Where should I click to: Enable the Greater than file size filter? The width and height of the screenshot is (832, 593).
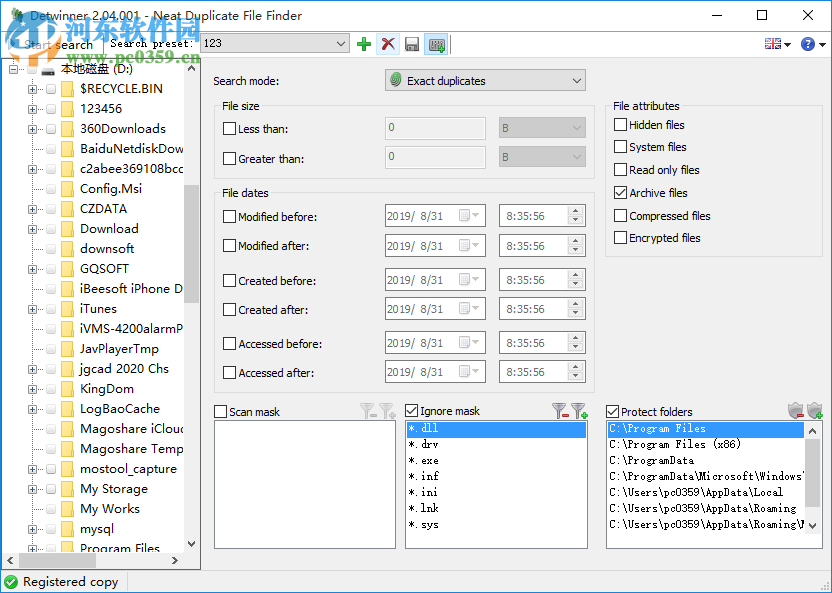(x=229, y=159)
